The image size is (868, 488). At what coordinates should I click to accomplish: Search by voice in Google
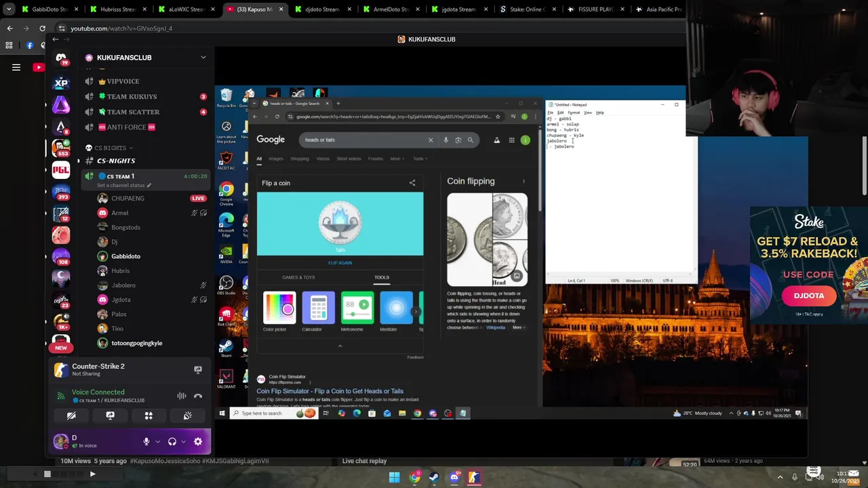pos(446,140)
